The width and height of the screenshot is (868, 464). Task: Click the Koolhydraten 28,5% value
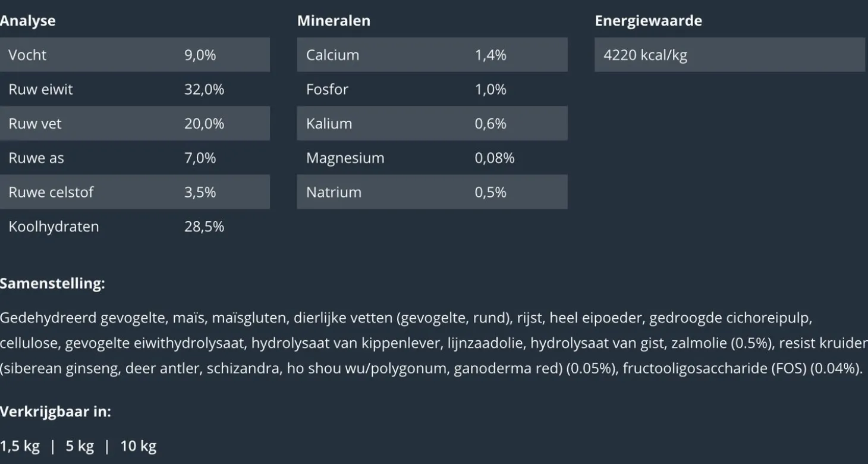(204, 227)
